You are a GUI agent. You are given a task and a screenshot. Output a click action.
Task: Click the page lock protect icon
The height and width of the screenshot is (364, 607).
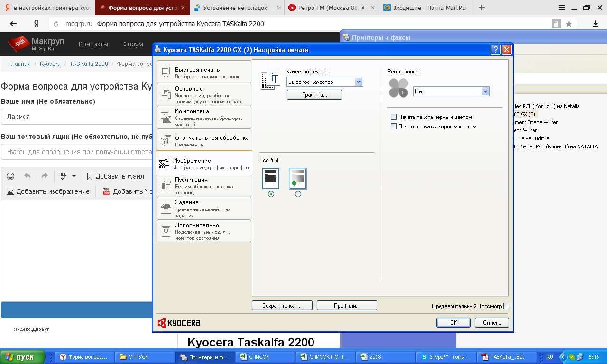[x=556, y=24]
